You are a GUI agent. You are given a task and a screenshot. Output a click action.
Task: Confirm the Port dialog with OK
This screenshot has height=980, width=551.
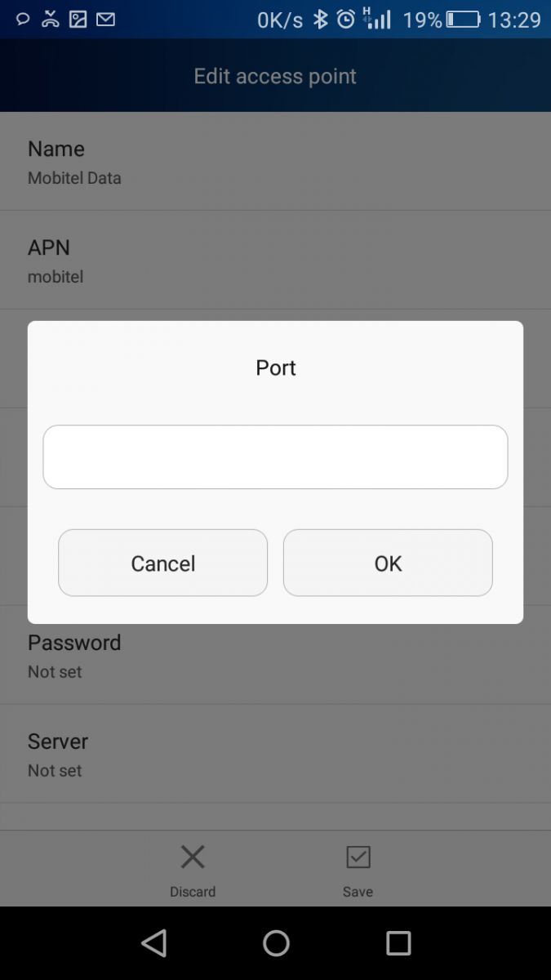388,563
